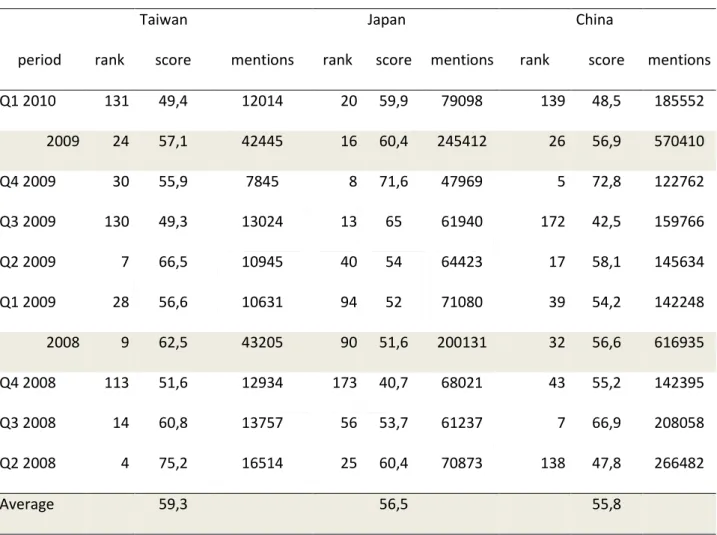Click China mentions value 616935
Image resolution: width=717 pixels, height=535 pixels.
click(x=679, y=342)
